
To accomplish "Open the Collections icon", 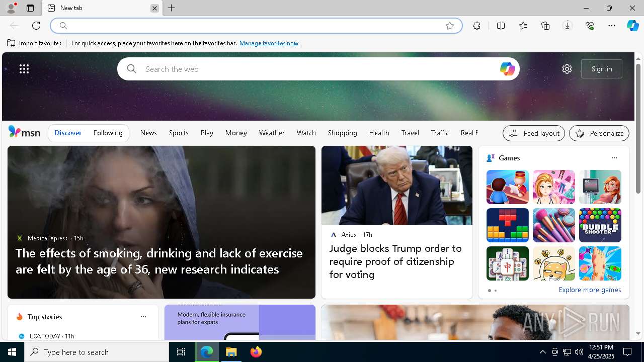I will tap(545, 26).
